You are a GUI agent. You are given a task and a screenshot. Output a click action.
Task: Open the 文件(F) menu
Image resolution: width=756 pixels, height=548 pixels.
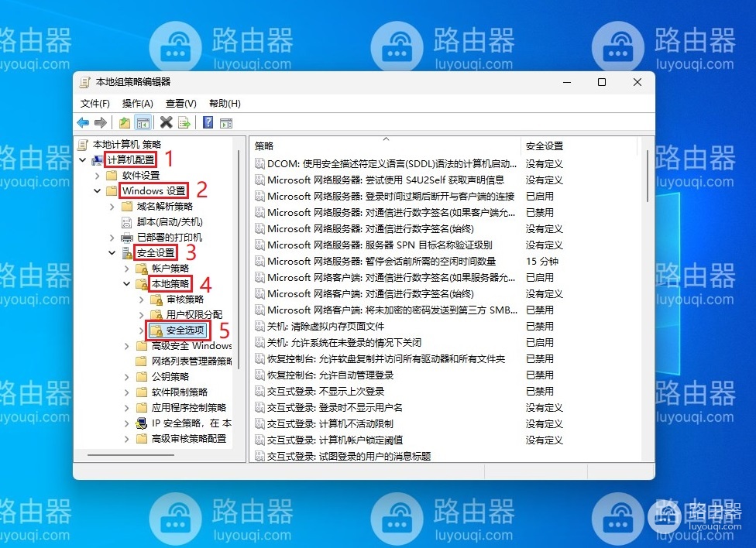point(95,103)
